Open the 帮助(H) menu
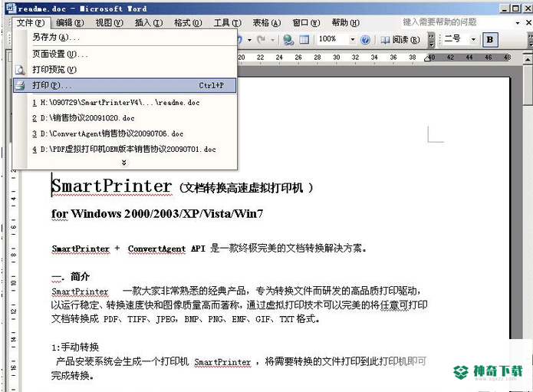The width and height of the screenshot is (533, 392). point(345,23)
